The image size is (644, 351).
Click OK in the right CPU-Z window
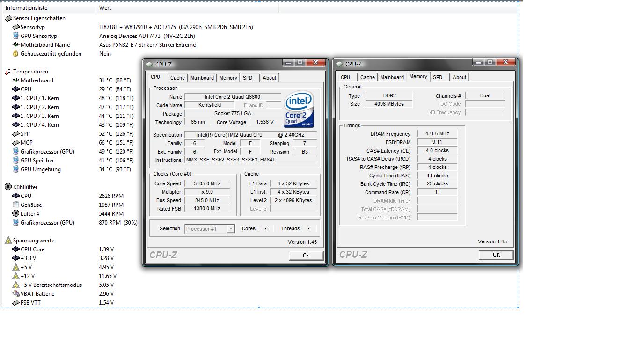(496, 255)
